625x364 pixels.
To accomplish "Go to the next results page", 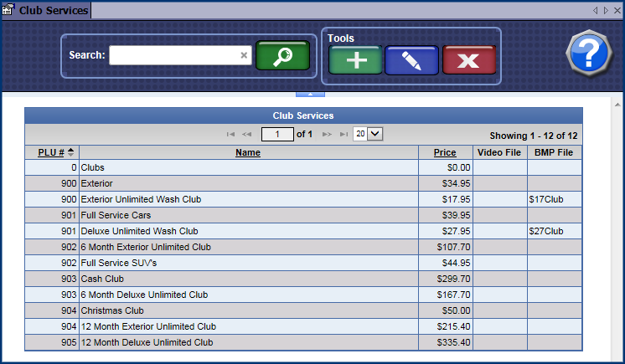I will tap(328, 134).
